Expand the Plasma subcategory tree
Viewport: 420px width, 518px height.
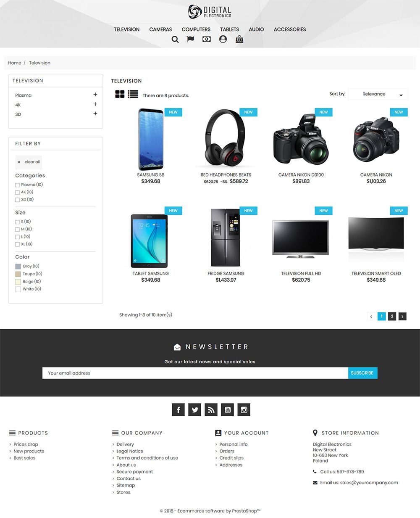click(95, 95)
